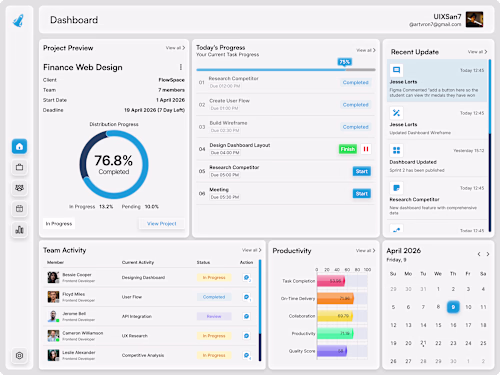Click the percent icon on Updated Dashboard Wireframe
This screenshot has height=375, width=500.
[396, 113]
